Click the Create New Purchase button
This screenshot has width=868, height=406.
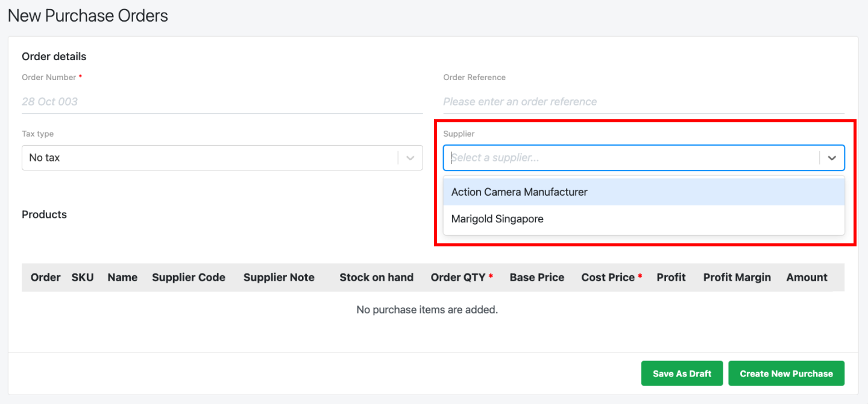(787, 373)
